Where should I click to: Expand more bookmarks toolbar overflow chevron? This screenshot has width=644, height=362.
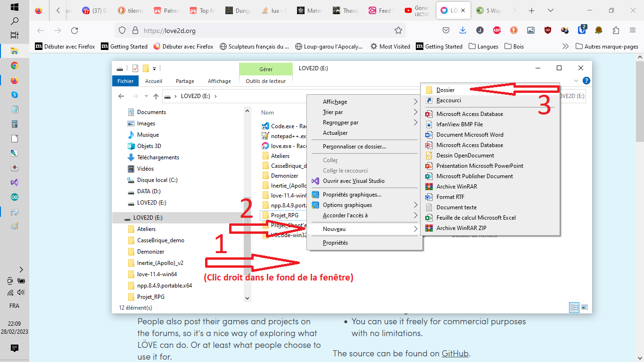[x=565, y=46]
